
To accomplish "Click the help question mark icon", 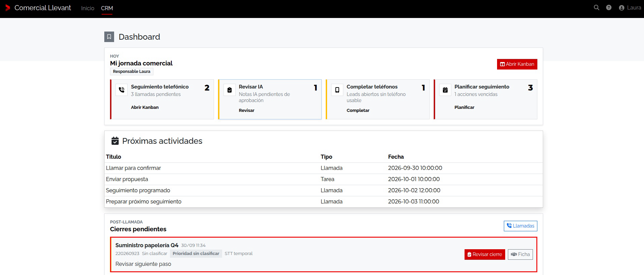I will click(609, 7).
